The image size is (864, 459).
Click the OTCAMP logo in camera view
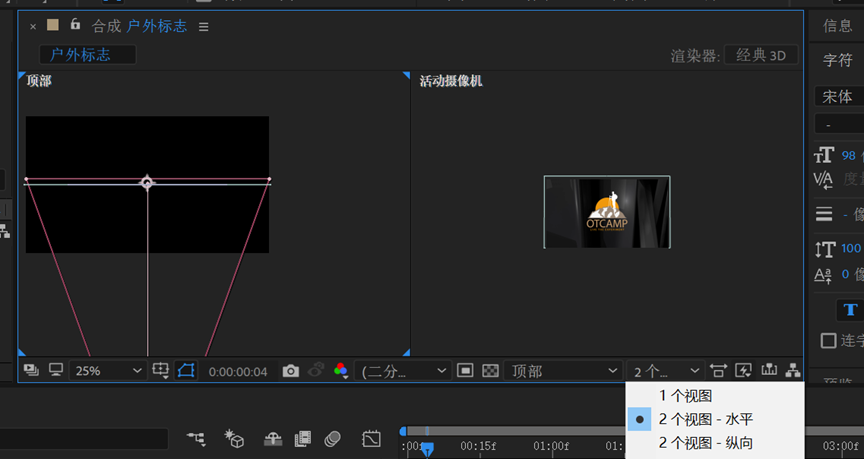(x=607, y=212)
